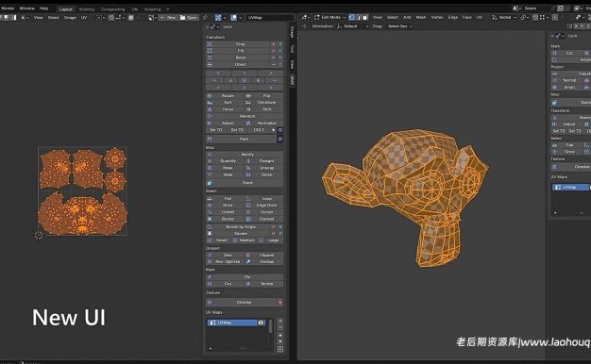The width and height of the screenshot is (591, 364).
Task: Click the Pin button in Mark section
Action: point(245,277)
